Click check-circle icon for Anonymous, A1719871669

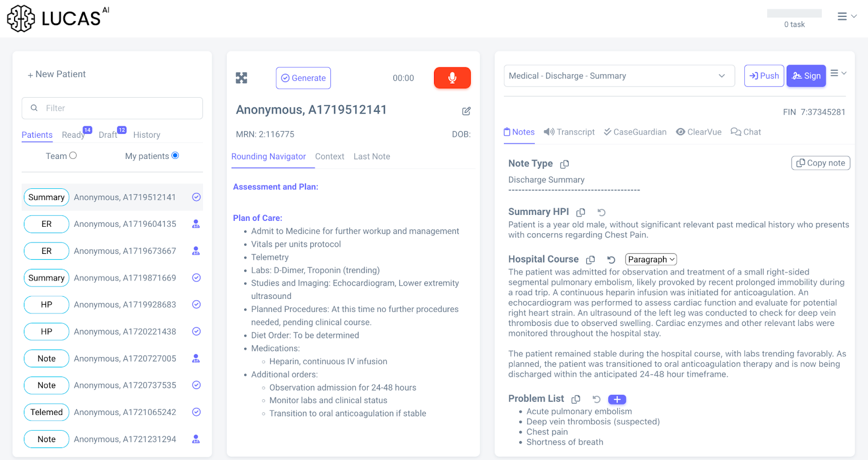pyautogui.click(x=196, y=278)
